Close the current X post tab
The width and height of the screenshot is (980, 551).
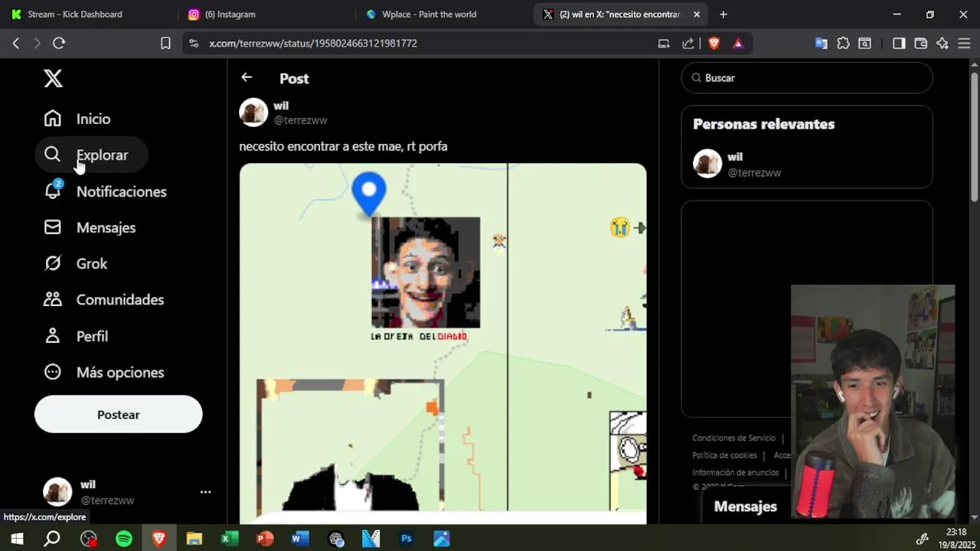pos(697,14)
